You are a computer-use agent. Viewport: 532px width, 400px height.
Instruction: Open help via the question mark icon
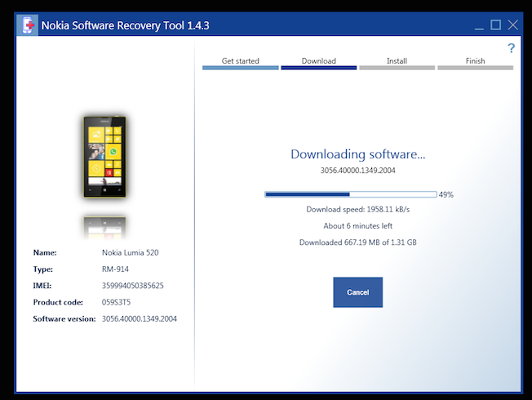click(511, 48)
